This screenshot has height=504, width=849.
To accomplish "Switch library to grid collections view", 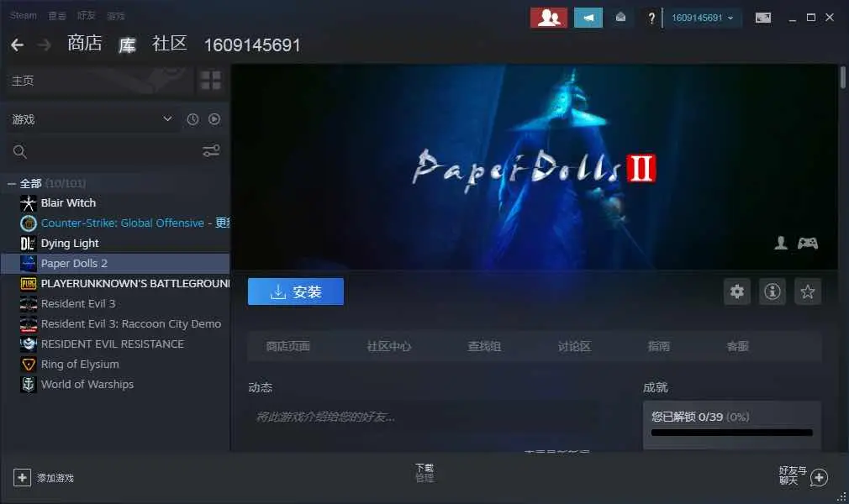I will pyautogui.click(x=211, y=80).
